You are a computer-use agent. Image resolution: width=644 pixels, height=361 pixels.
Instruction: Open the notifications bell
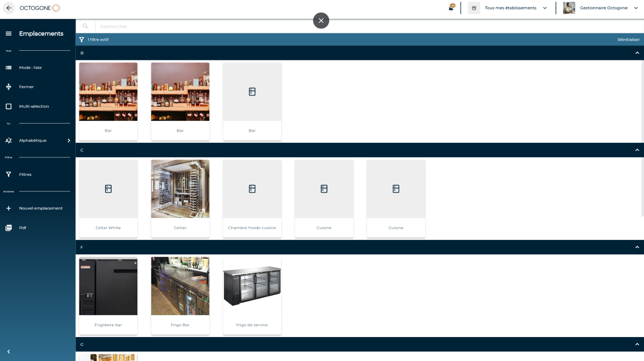click(x=451, y=8)
